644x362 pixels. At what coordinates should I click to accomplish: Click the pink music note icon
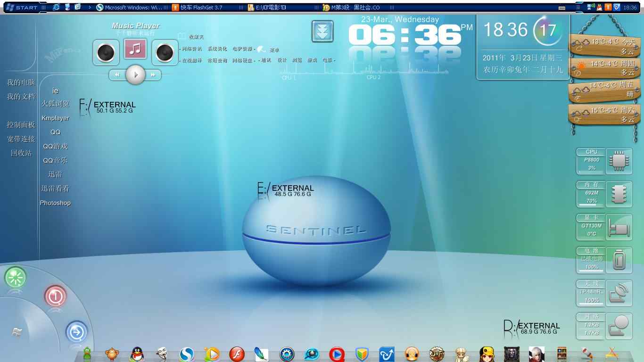(x=135, y=49)
